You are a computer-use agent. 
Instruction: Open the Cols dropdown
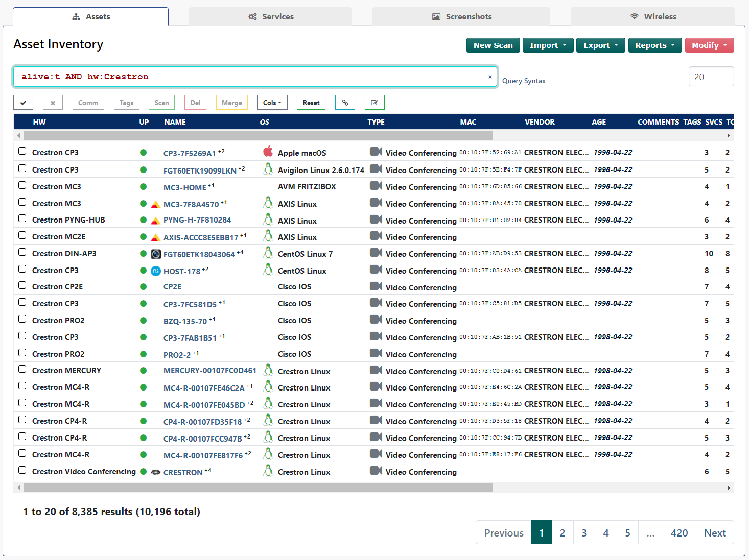(272, 102)
